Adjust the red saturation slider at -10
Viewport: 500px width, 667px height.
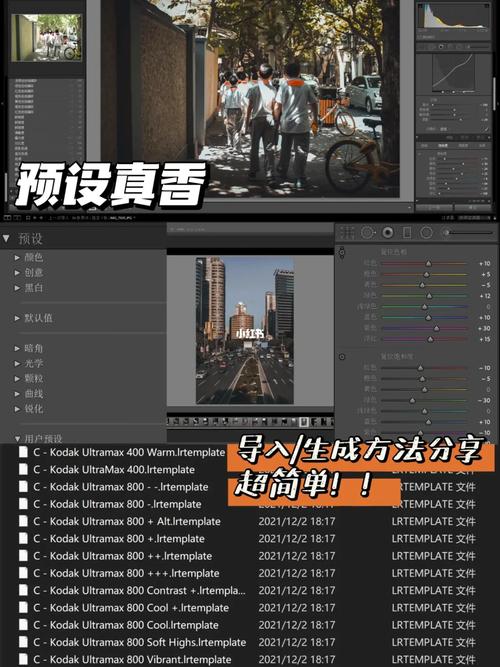coord(420,368)
